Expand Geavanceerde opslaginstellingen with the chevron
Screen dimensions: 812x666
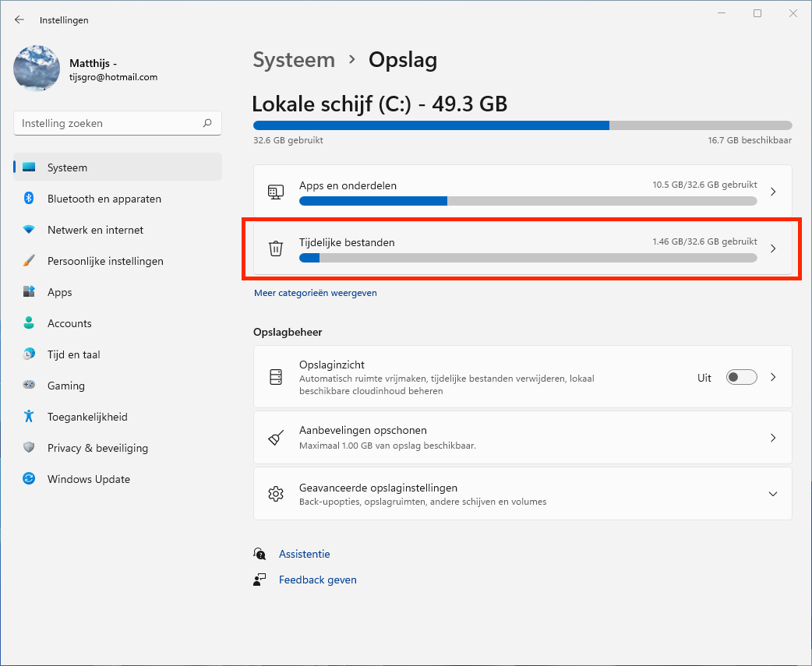(773, 494)
